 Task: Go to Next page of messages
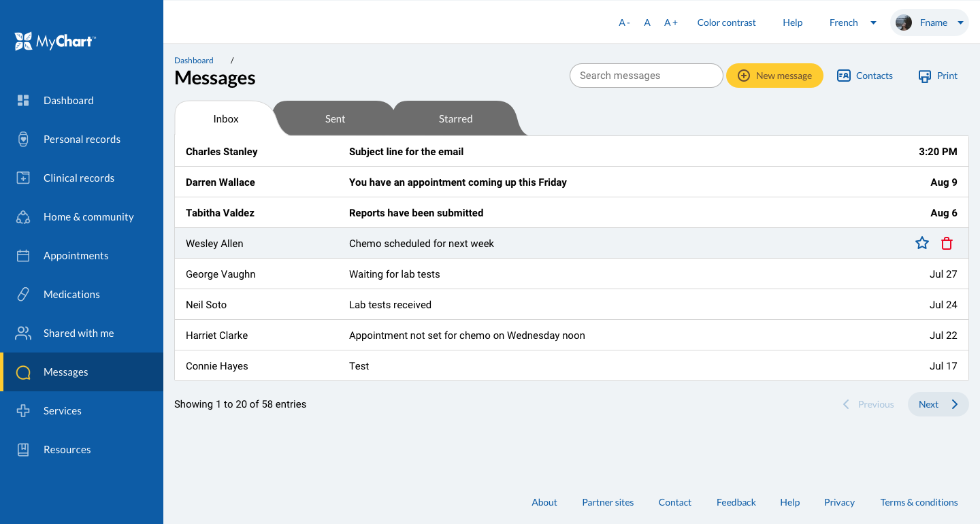click(938, 404)
